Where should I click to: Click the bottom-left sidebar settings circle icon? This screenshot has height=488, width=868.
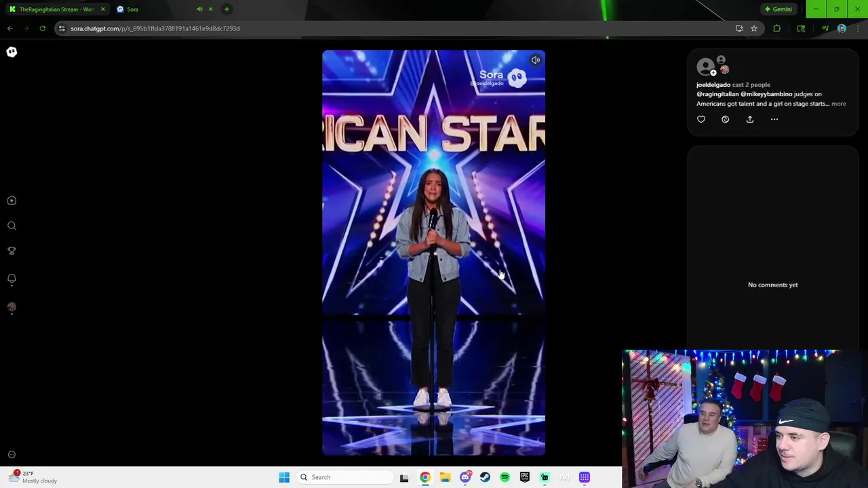tap(12, 455)
